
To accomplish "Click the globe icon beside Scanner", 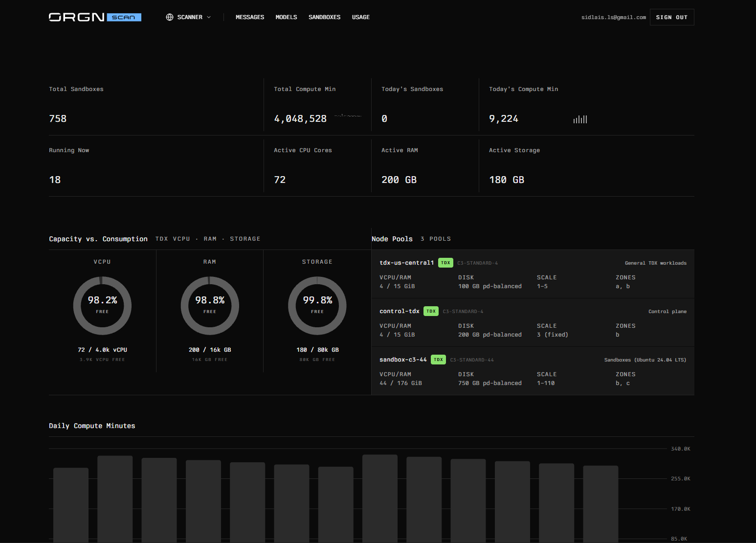I will [x=170, y=17].
